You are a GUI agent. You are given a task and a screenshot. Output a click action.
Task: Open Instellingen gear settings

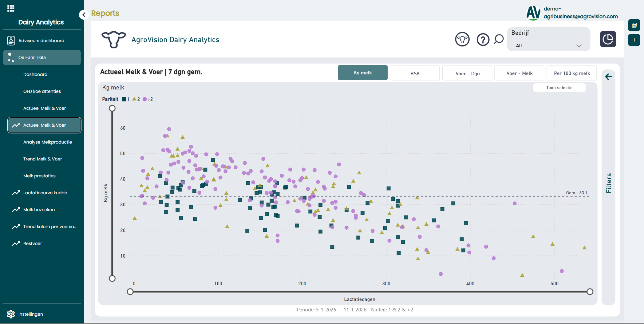pyautogui.click(x=11, y=314)
